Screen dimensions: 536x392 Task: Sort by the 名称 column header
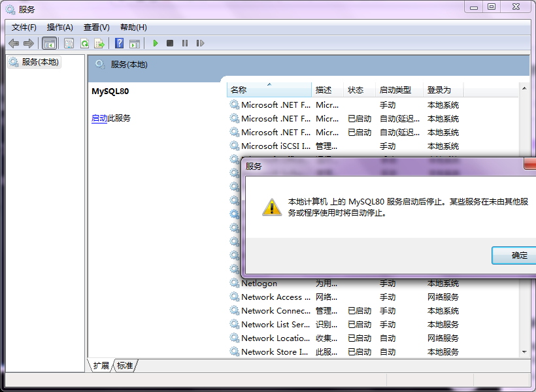[269, 90]
